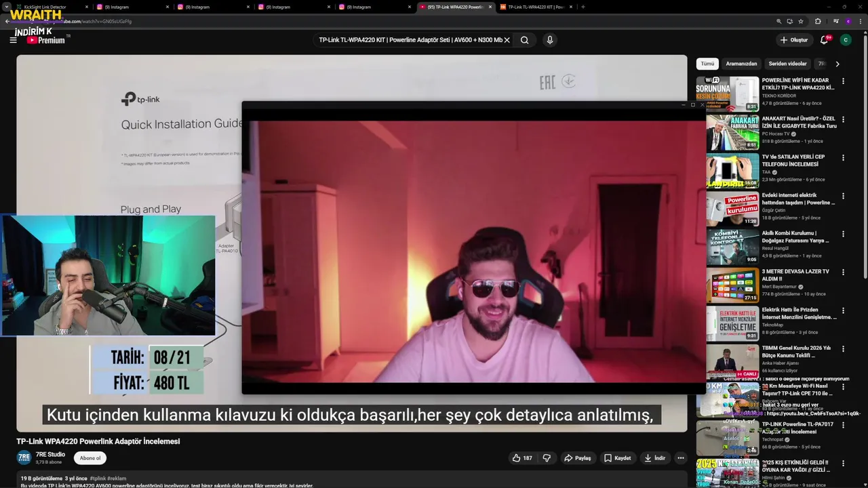The width and height of the screenshot is (868, 488).
Task: Open options menu for Elektrik Hattı video
Action: pyautogui.click(x=844, y=310)
